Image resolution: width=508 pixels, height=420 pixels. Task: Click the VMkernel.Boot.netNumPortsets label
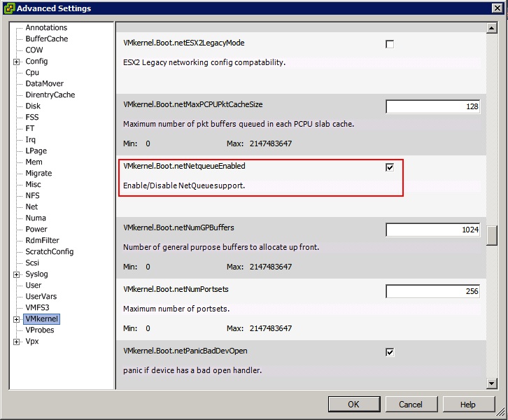pyautogui.click(x=176, y=289)
